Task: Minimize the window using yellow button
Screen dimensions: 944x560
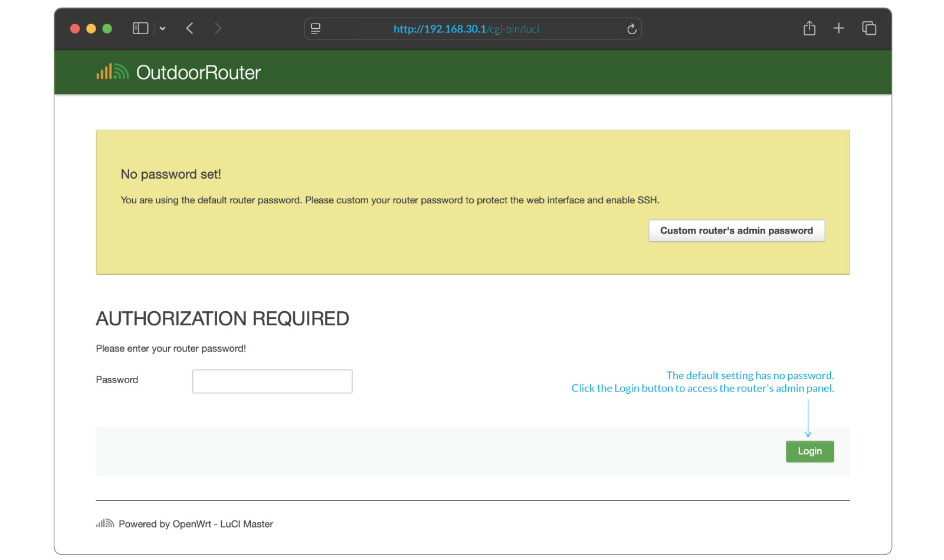Action: pyautogui.click(x=91, y=28)
